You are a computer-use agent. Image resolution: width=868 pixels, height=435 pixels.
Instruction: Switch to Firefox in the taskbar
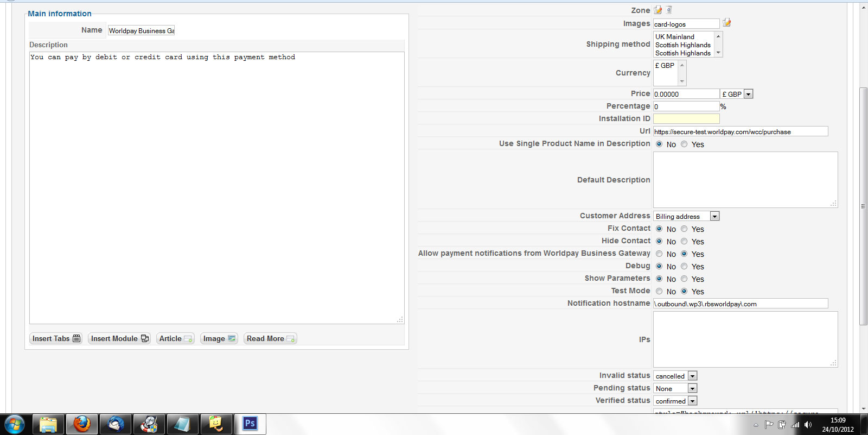point(82,424)
